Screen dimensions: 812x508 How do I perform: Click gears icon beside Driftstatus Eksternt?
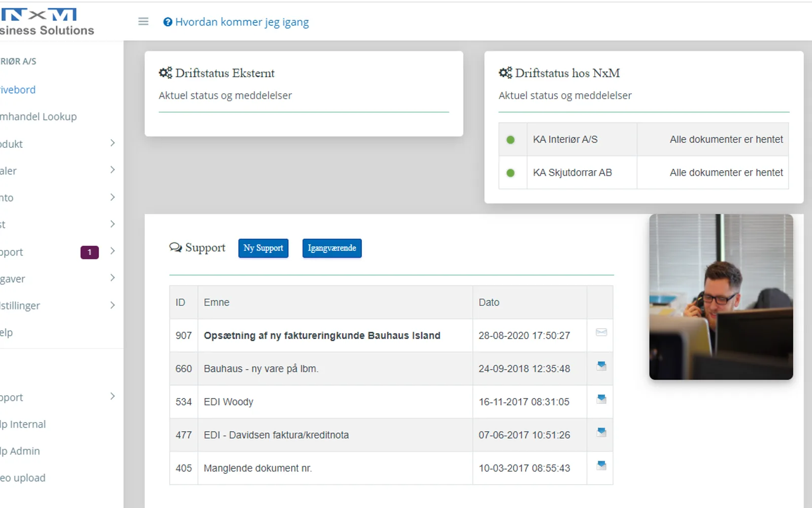pyautogui.click(x=165, y=73)
